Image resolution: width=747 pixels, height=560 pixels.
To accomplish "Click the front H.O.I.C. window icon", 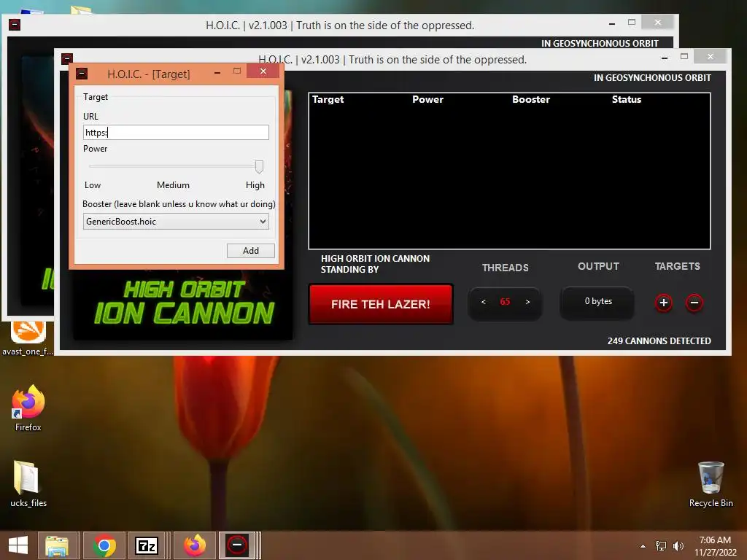I will [x=67, y=59].
